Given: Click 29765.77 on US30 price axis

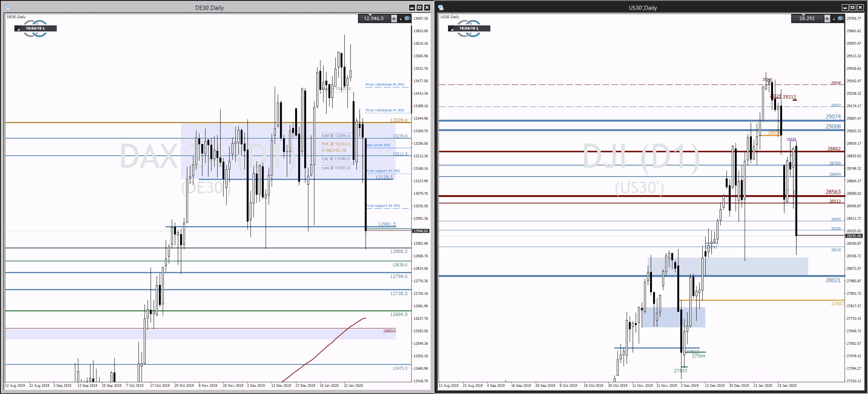Looking at the screenshot, I should pos(854,19).
